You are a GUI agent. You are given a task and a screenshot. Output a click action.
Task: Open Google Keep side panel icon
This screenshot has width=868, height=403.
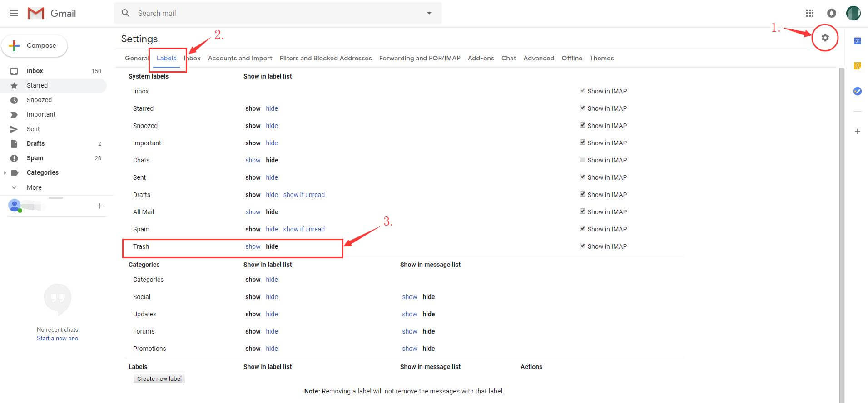[x=857, y=66]
